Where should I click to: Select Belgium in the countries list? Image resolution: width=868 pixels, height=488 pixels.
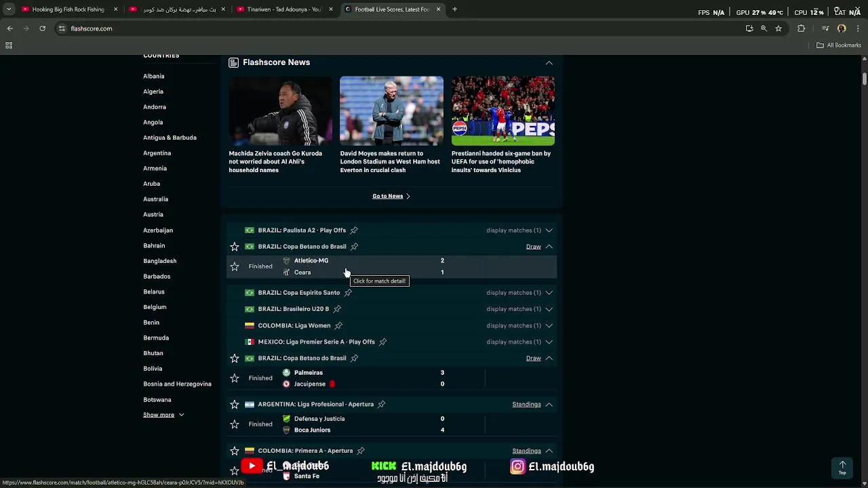(x=155, y=307)
